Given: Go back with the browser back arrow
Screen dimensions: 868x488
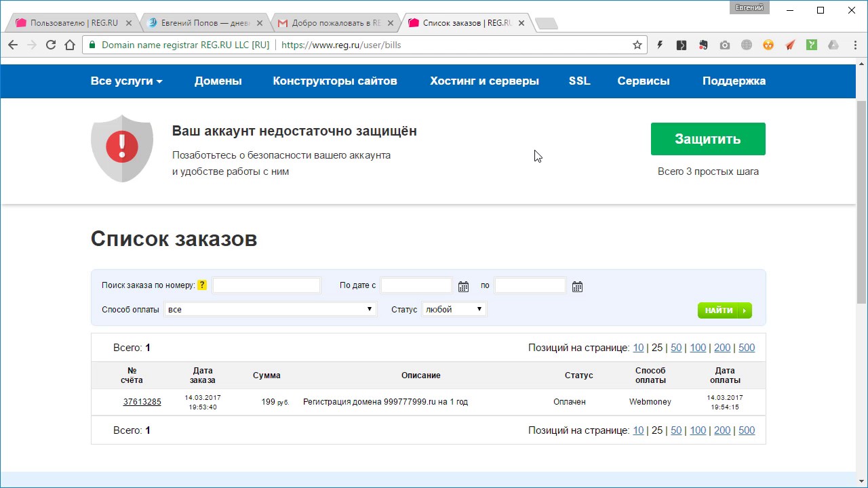Looking at the screenshot, I should tap(13, 45).
